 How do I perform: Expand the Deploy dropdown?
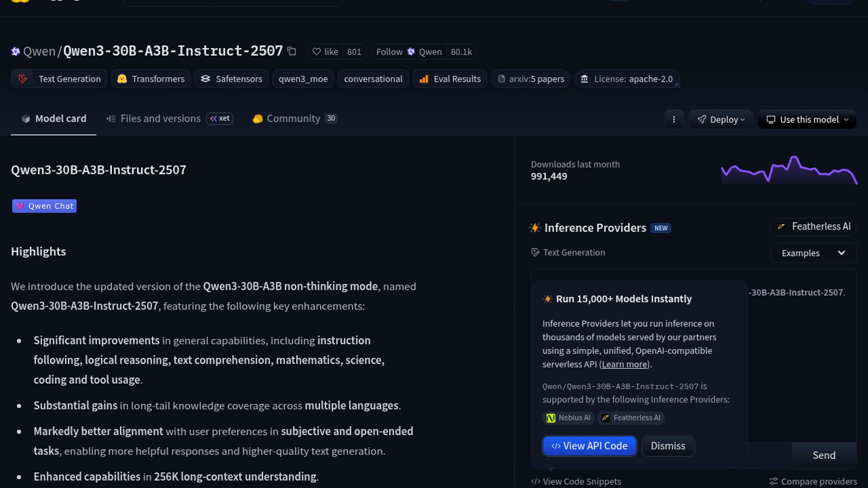(721, 120)
